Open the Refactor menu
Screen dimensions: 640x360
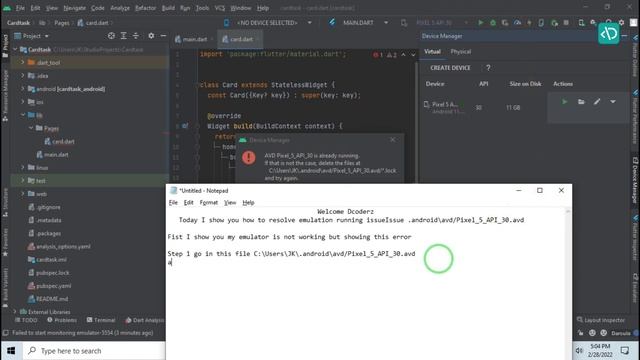pyautogui.click(x=145, y=8)
